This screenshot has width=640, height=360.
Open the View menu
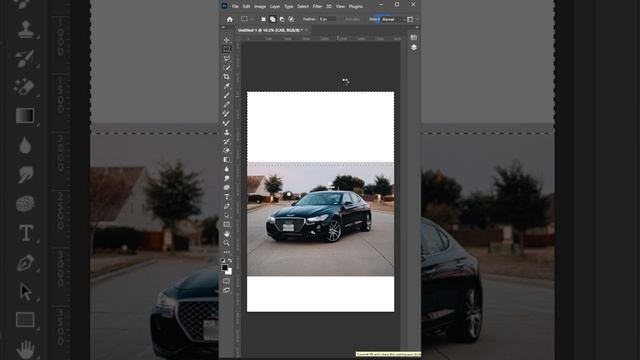[x=340, y=6]
